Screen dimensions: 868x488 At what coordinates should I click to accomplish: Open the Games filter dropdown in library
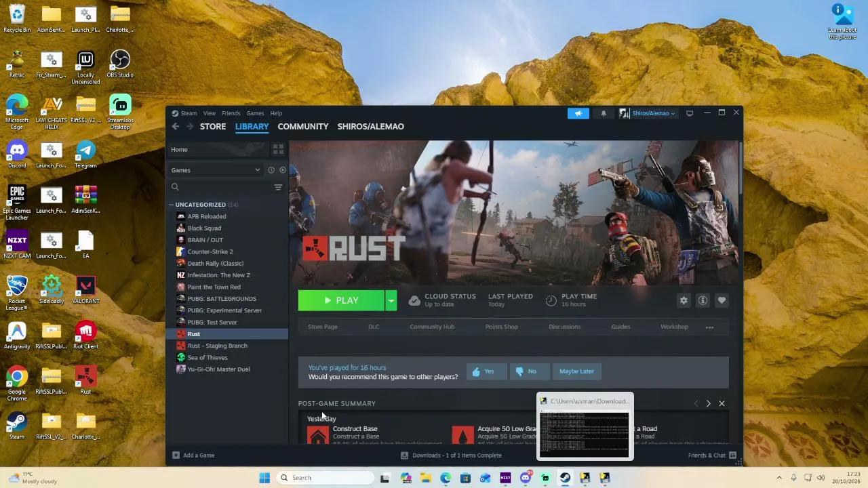click(x=216, y=170)
